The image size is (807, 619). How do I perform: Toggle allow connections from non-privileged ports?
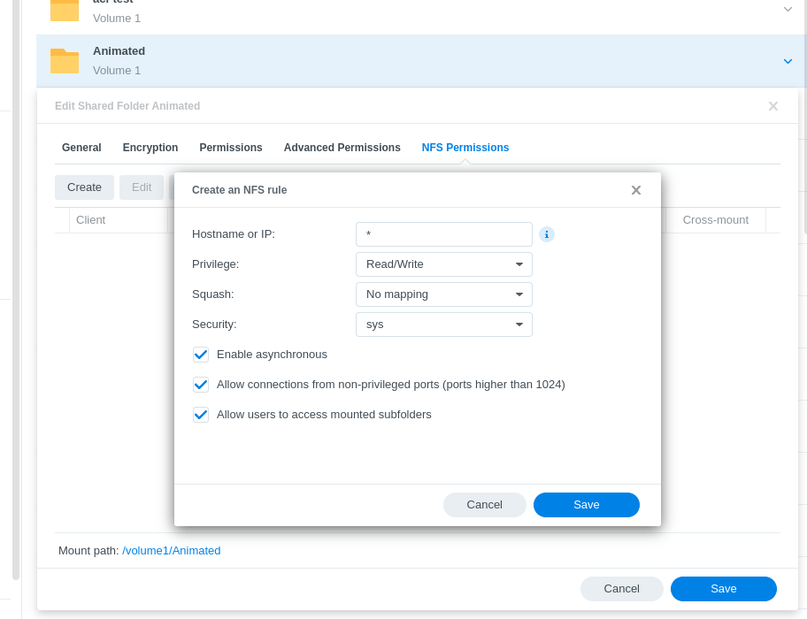(201, 384)
